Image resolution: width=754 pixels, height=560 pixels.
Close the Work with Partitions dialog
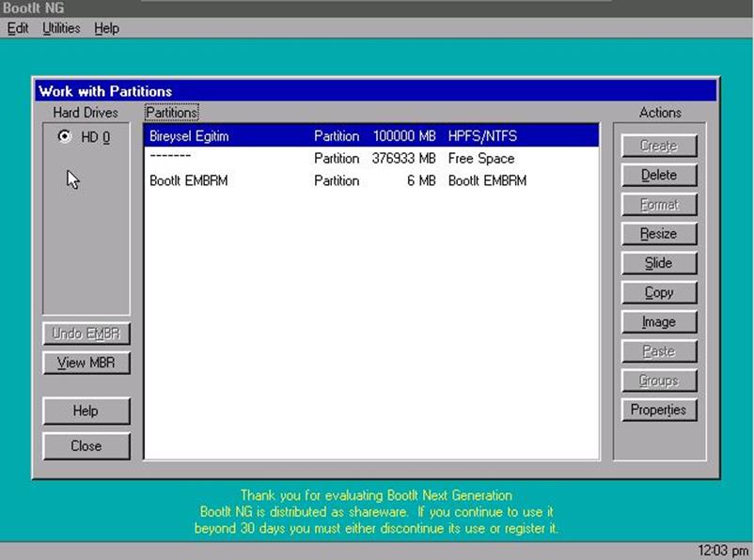[86, 446]
